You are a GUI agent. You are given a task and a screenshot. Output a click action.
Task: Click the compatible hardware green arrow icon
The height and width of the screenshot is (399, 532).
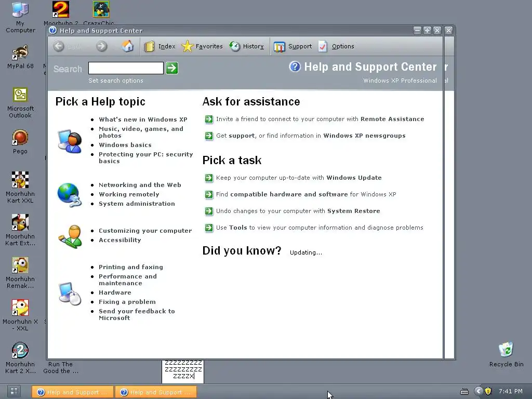(209, 194)
